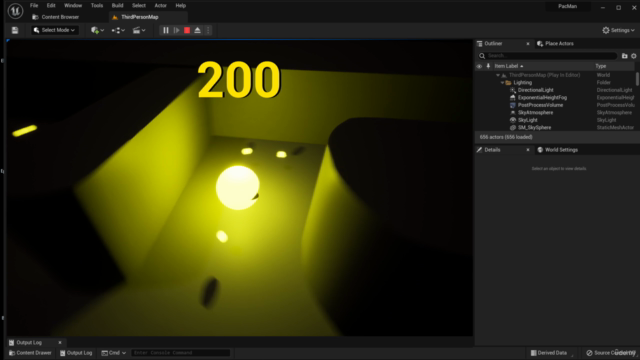Click the console command input field

click(x=181, y=353)
